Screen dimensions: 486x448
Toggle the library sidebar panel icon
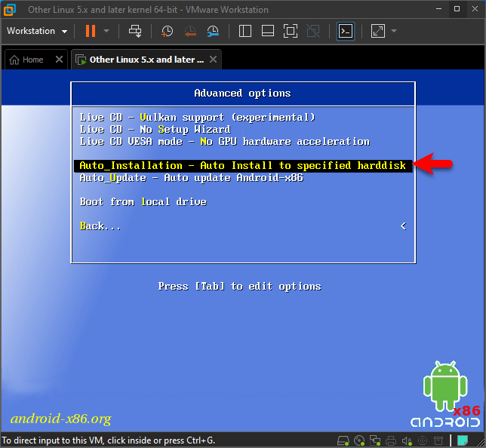coord(245,31)
